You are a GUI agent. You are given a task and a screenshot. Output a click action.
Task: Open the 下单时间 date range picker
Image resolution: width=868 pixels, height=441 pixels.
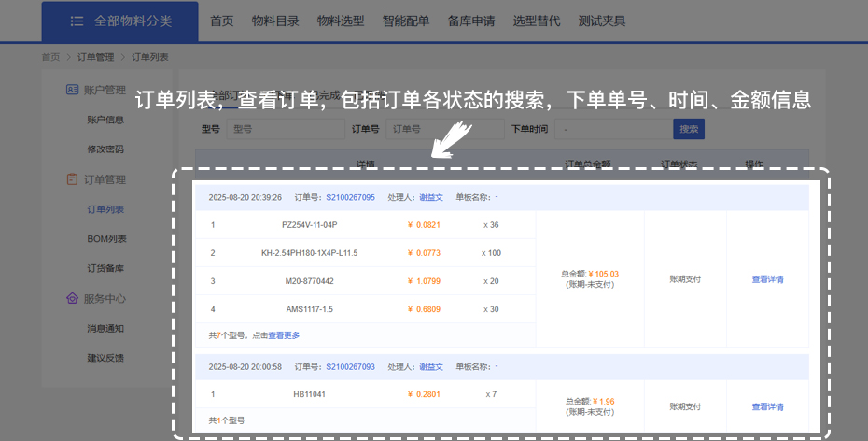(x=611, y=130)
